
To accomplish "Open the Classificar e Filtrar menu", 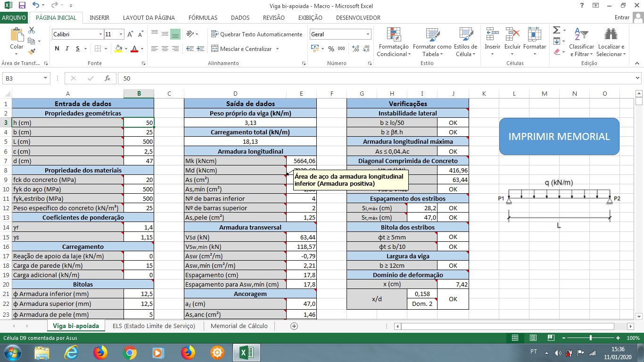I will pyautogui.click(x=582, y=41).
